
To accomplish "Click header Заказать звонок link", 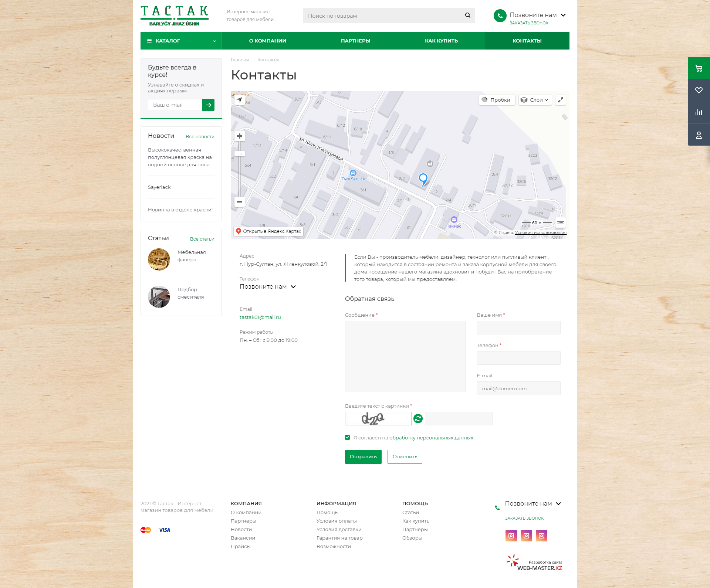I will coord(529,23).
